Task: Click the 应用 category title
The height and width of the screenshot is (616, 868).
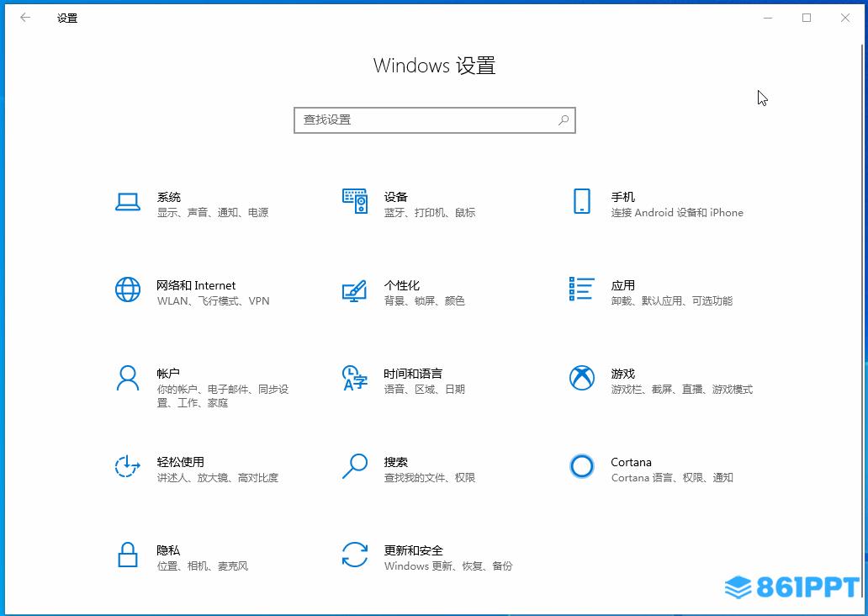Action: click(x=622, y=285)
